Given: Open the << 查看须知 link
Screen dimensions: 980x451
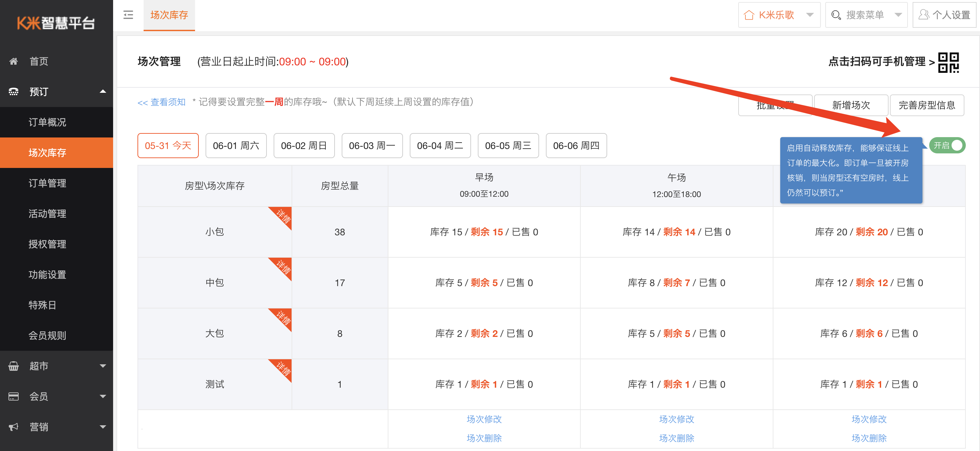Looking at the screenshot, I should [x=161, y=102].
